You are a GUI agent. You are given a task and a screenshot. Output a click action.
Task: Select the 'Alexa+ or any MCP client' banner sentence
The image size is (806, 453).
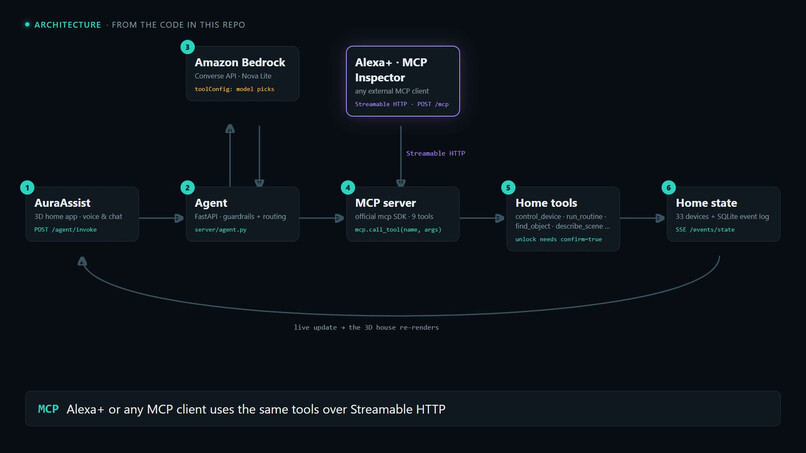coord(256,409)
